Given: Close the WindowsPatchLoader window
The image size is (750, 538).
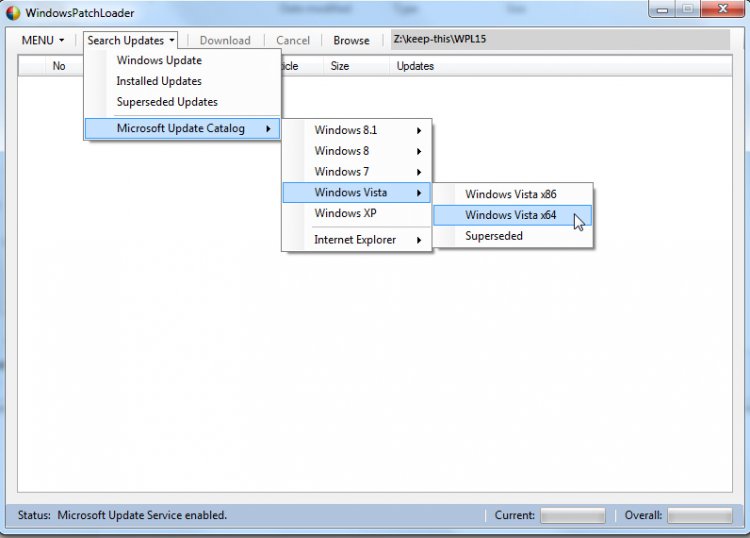Looking at the screenshot, I should click(722, 9).
